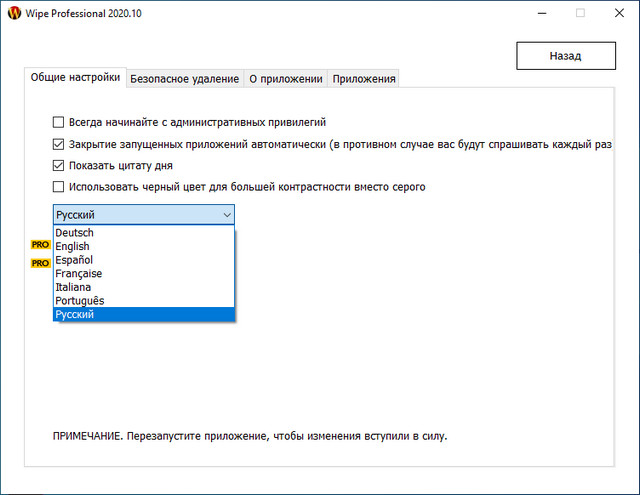The image size is (640, 495).
Task: Enable always start with administrative privileges checkbox
Action: (59, 122)
